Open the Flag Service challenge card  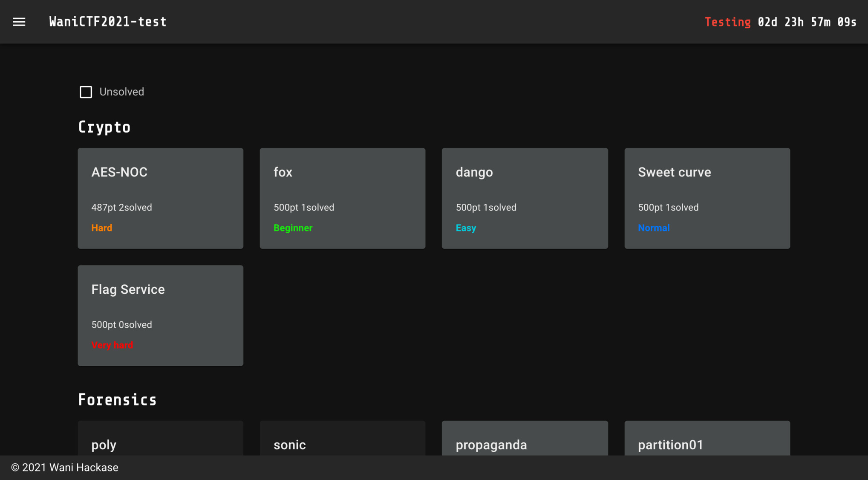[x=160, y=315]
